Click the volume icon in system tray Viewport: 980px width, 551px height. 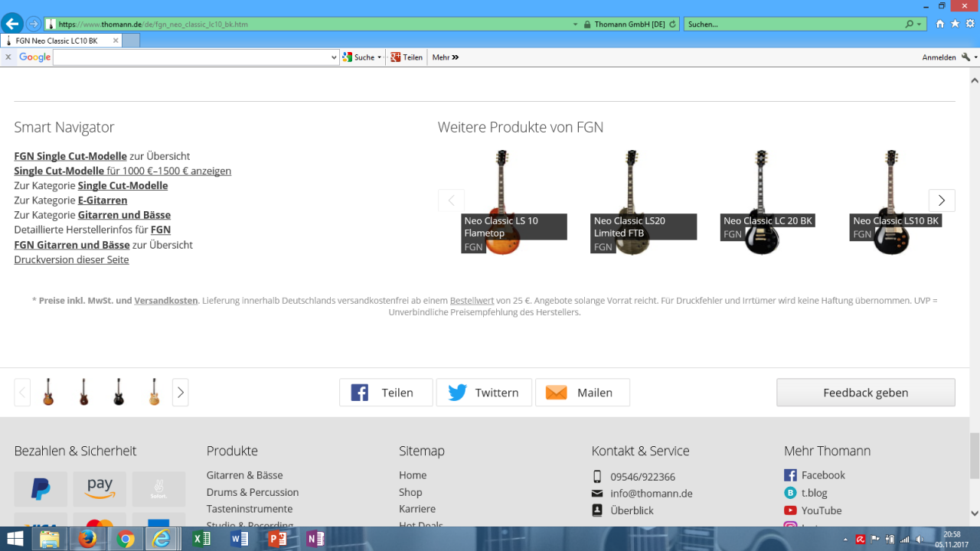tap(919, 540)
